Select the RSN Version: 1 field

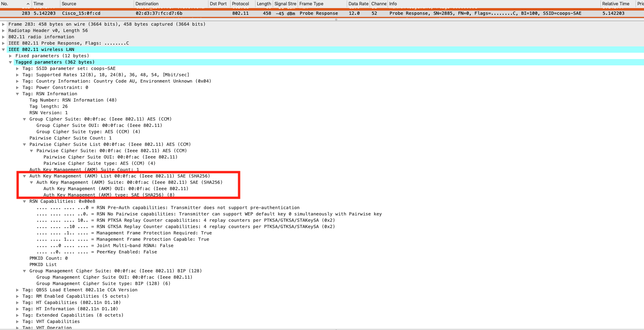(48, 113)
